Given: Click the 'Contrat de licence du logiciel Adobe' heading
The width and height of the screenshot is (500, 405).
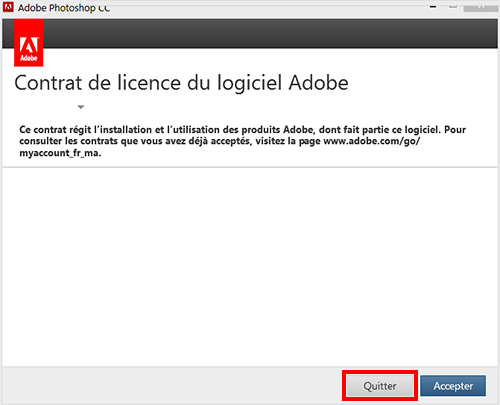Looking at the screenshot, I should point(181,83).
